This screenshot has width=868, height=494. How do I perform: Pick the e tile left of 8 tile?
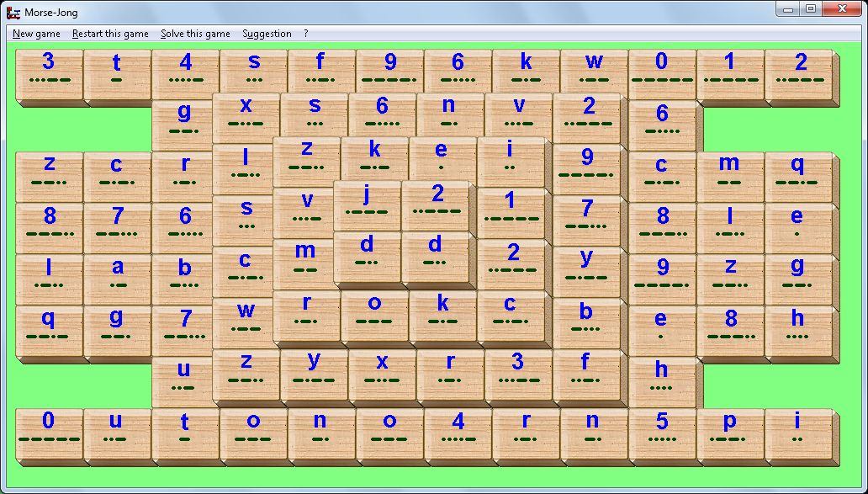[x=662, y=330]
